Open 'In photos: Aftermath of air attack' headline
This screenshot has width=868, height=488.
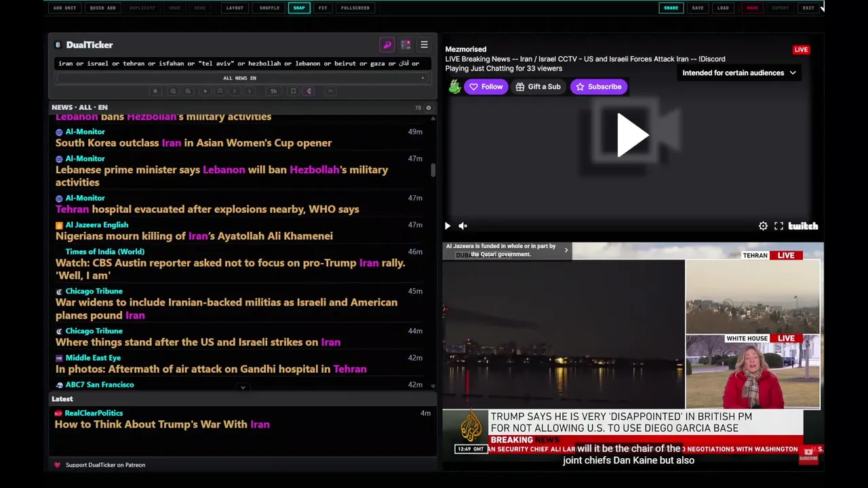pos(211,369)
